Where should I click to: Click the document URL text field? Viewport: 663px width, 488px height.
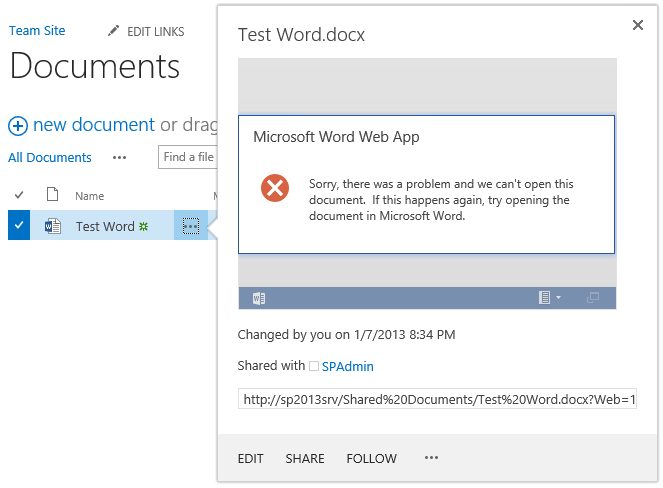pyautogui.click(x=438, y=399)
